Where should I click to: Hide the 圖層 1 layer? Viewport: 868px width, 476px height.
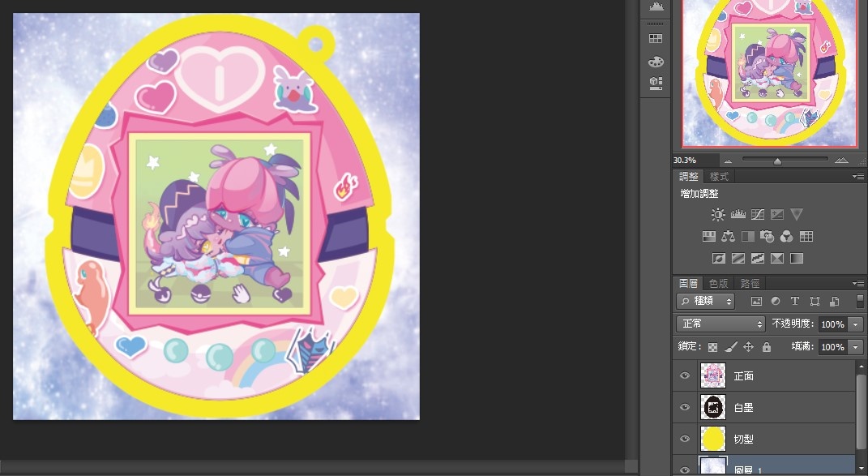pyautogui.click(x=685, y=469)
